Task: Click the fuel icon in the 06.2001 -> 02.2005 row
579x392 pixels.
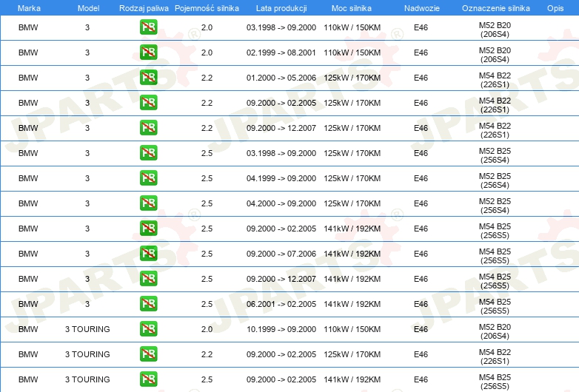Action: (x=148, y=303)
